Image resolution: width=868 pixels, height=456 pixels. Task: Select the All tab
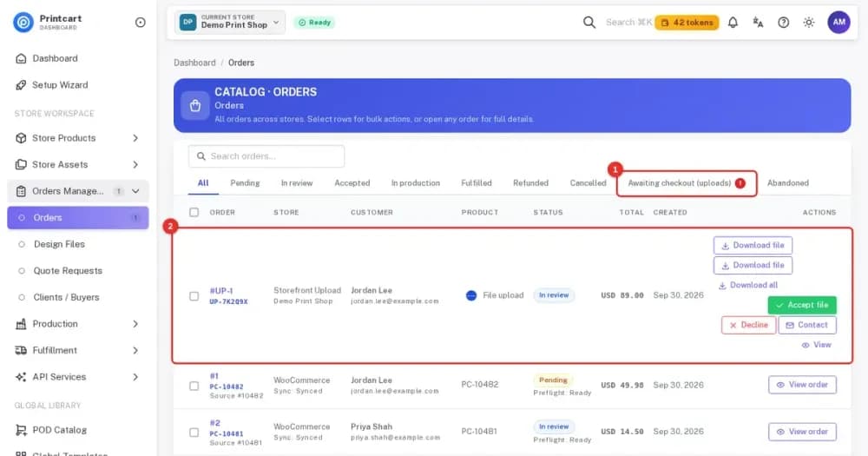tap(203, 183)
